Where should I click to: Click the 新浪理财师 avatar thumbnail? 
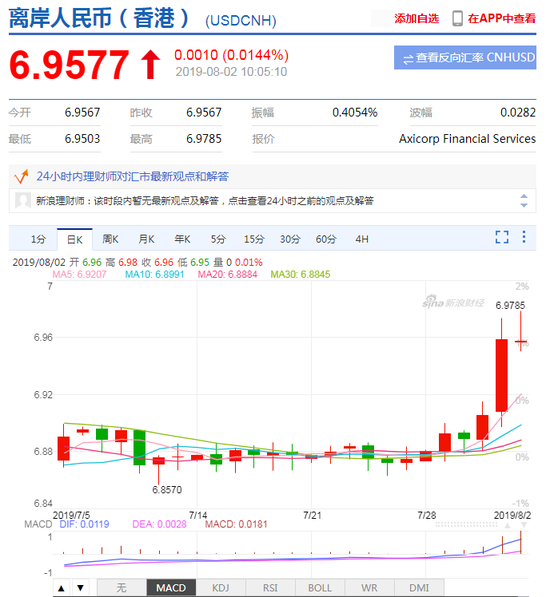point(23,200)
